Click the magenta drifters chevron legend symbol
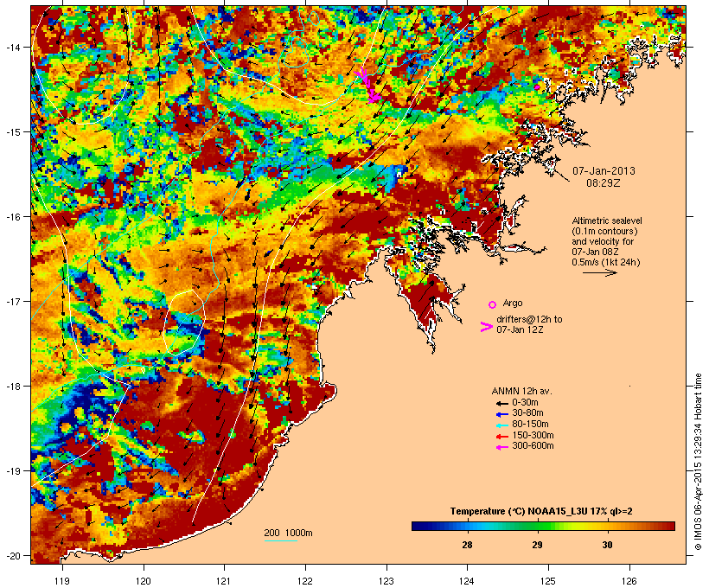This screenshot has width=709, height=588. (486, 327)
